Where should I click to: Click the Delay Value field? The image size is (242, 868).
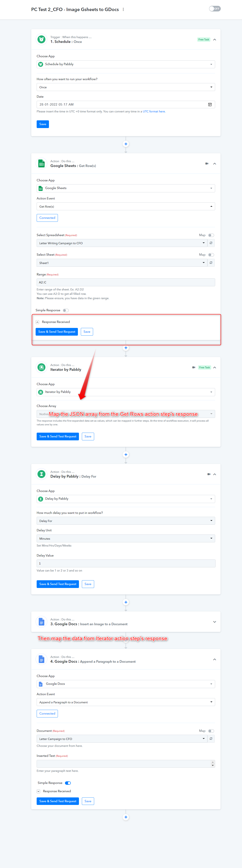point(126,563)
